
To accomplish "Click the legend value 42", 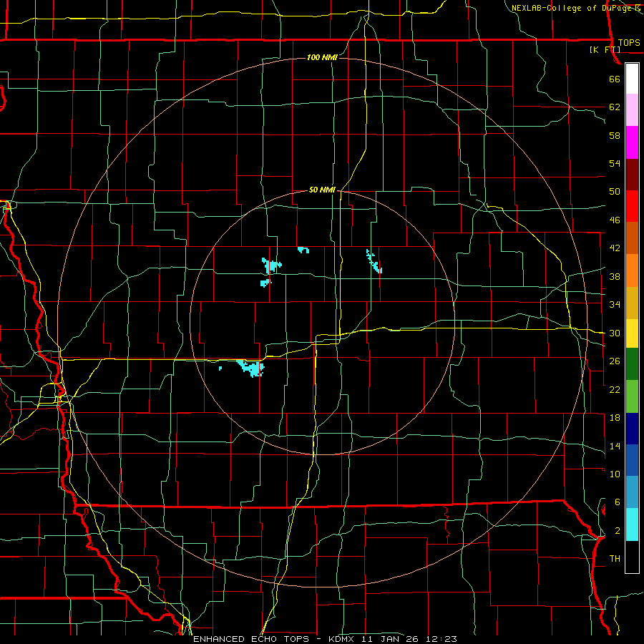I will click(615, 248).
